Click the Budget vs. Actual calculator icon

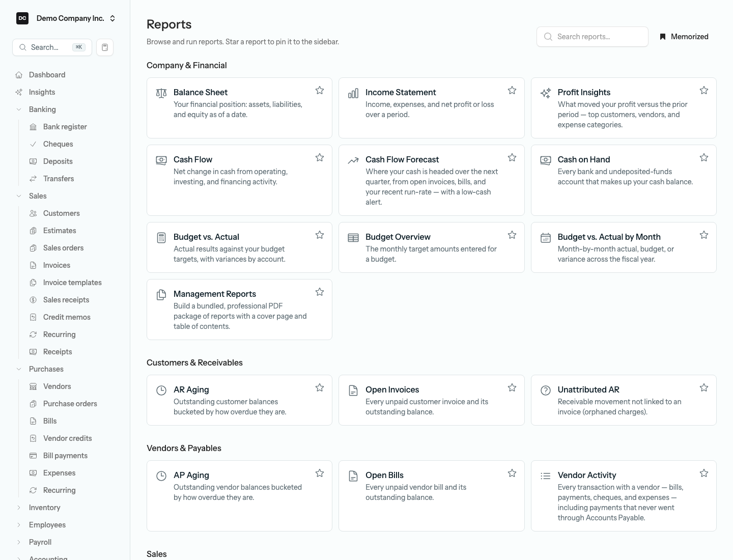click(x=161, y=238)
